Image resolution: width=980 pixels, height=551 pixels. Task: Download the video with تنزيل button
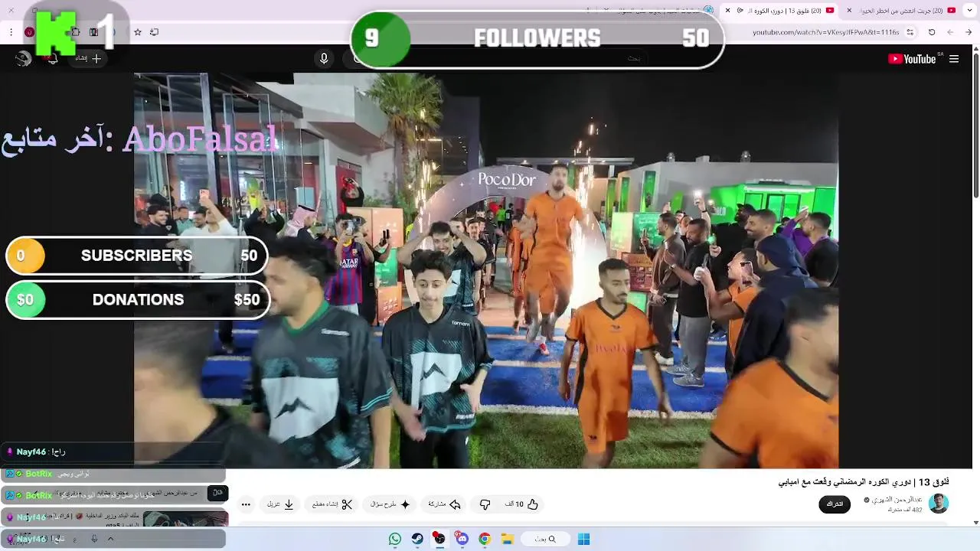(280, 504)
